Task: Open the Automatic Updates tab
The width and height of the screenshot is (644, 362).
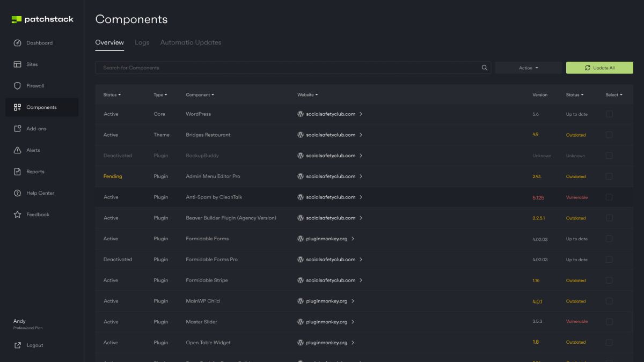Action: pos(191,42)
